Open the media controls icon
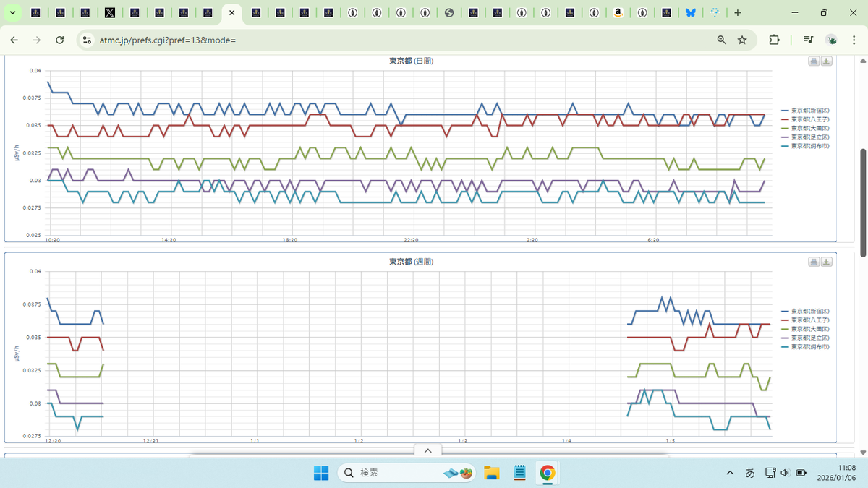 (808, 40)
